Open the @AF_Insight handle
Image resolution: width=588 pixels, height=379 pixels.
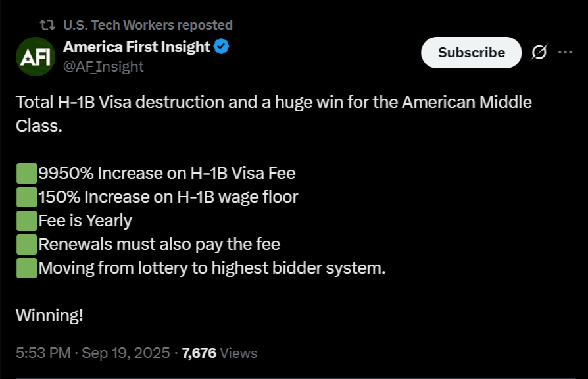coord(103,67)
